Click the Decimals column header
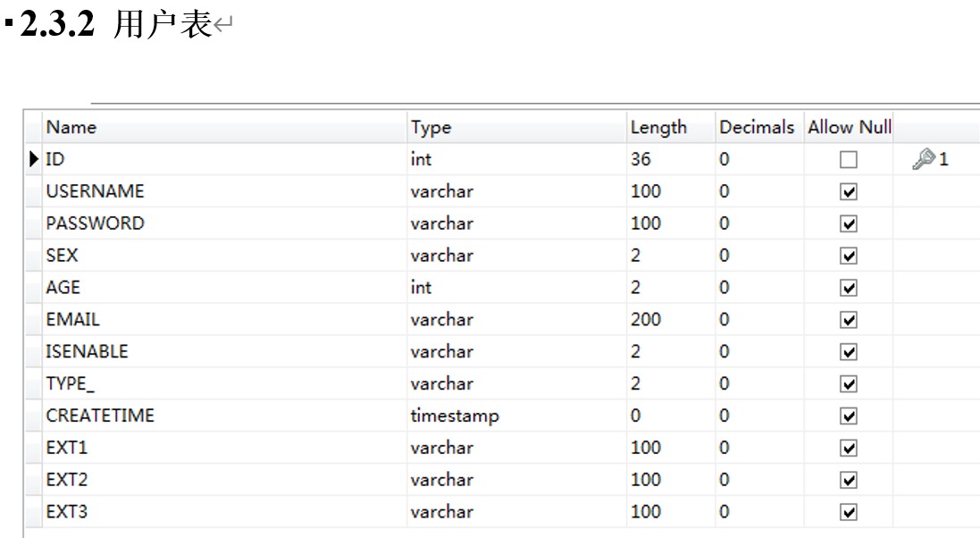 coord(759,127)
